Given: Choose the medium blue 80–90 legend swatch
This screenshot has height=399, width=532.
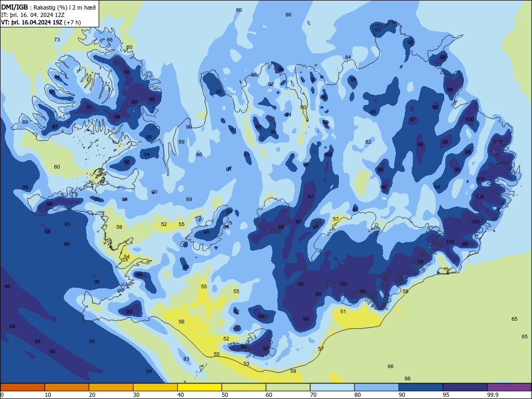Looking at the screenshot, I should tap(377, 387).
